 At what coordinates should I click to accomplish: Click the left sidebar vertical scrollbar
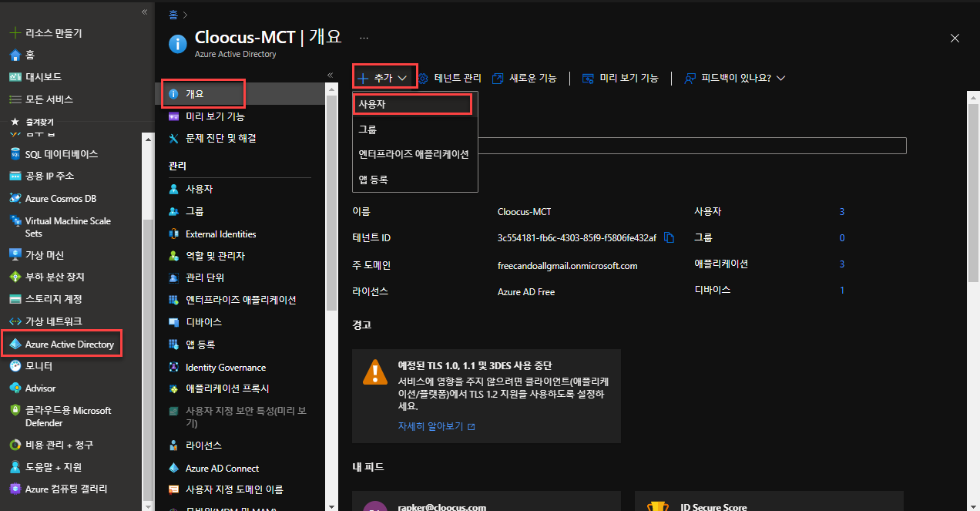(x=148, y=358)
